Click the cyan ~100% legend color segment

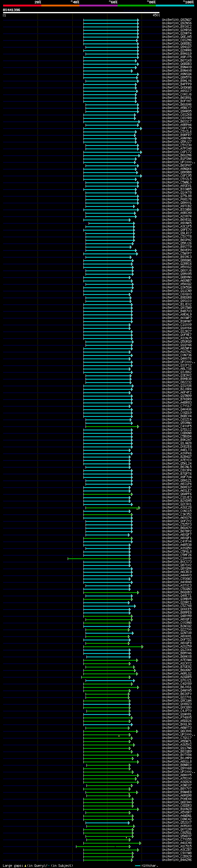(175, 6)
